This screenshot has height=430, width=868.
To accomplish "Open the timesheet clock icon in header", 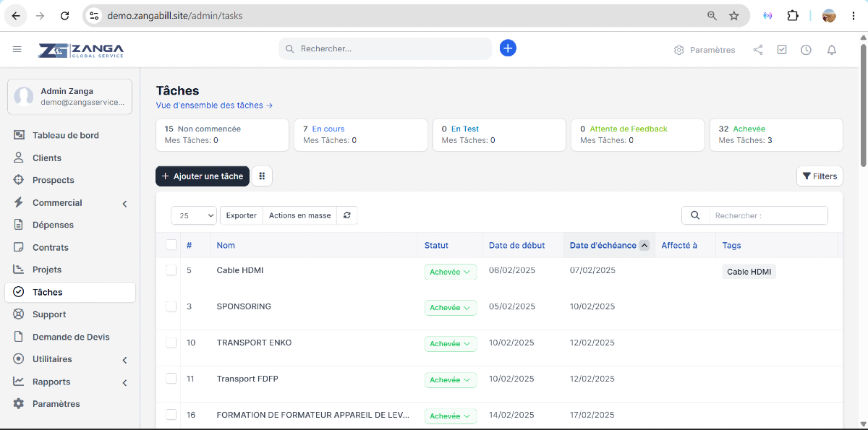I will pyautogui.click(x=806, y=50).
